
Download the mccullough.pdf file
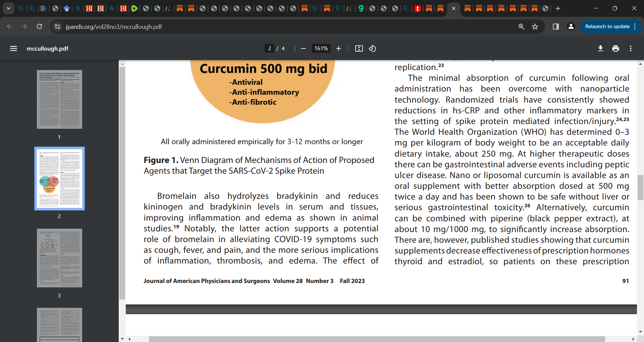pyautogui.click(x=600, y=49)
